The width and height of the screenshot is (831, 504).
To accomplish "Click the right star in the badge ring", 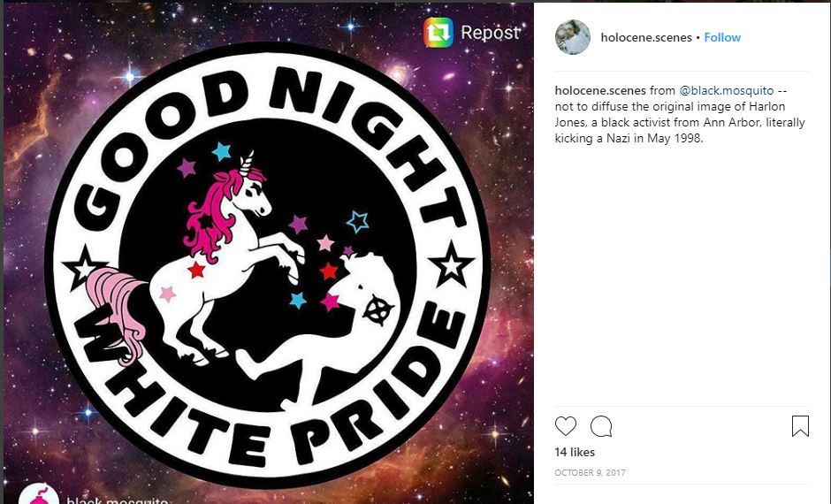I will (x=451, y=264).
